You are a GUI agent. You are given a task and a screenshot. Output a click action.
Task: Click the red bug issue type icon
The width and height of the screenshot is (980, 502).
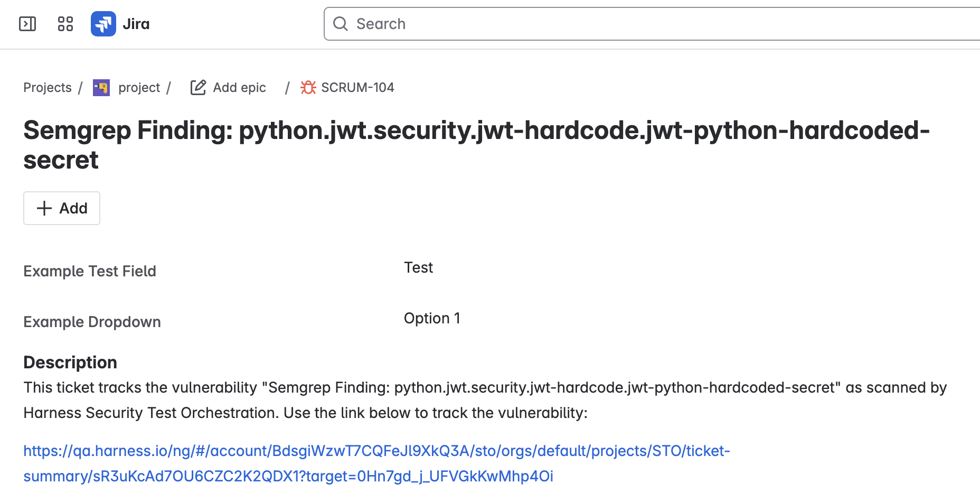pos(308,88)
